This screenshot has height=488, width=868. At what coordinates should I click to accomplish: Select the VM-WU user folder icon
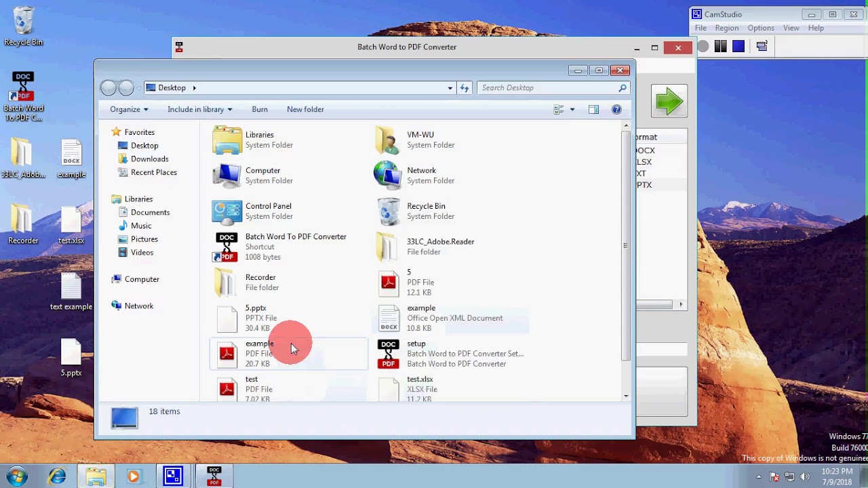tap(388, 140)
